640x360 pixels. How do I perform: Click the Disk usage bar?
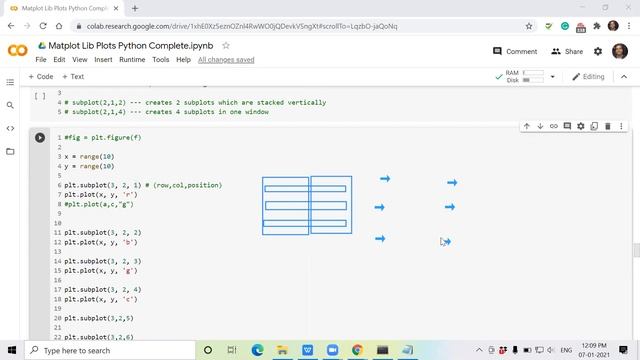[533, 80]
